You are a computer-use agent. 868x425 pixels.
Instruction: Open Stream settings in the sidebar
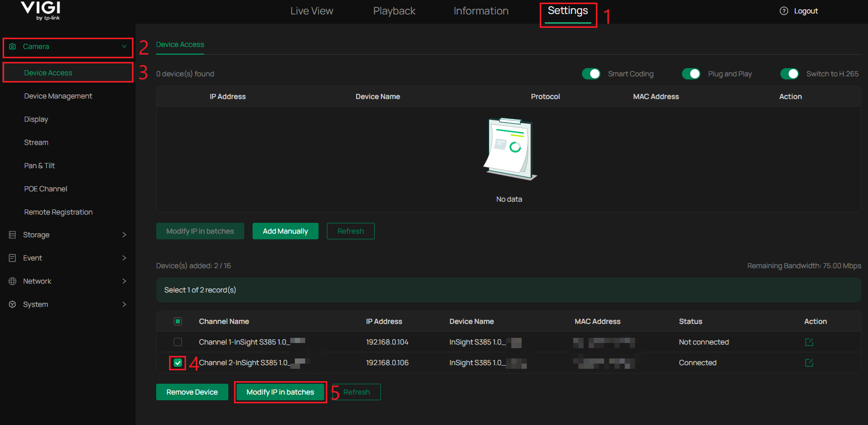point(36,142)
